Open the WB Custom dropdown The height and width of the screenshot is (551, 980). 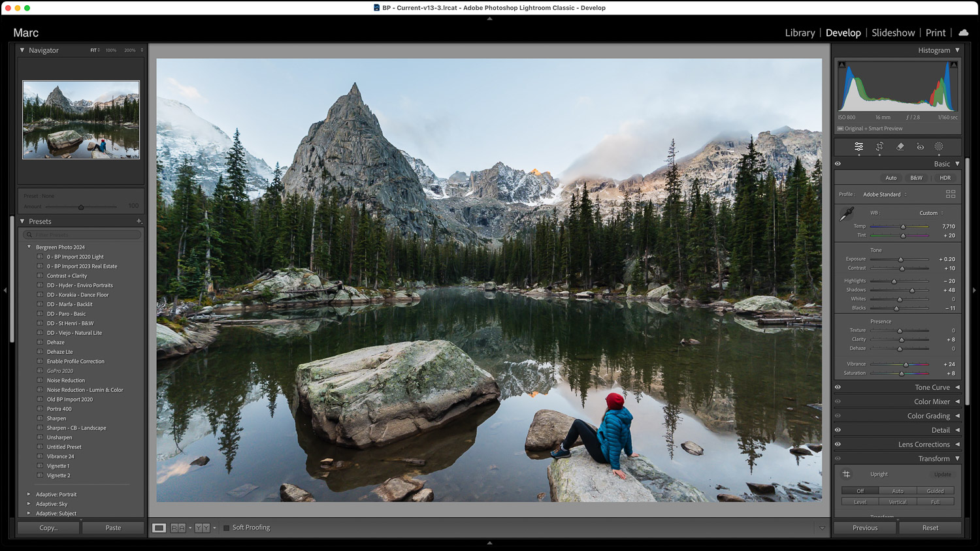tap(931, 213)
